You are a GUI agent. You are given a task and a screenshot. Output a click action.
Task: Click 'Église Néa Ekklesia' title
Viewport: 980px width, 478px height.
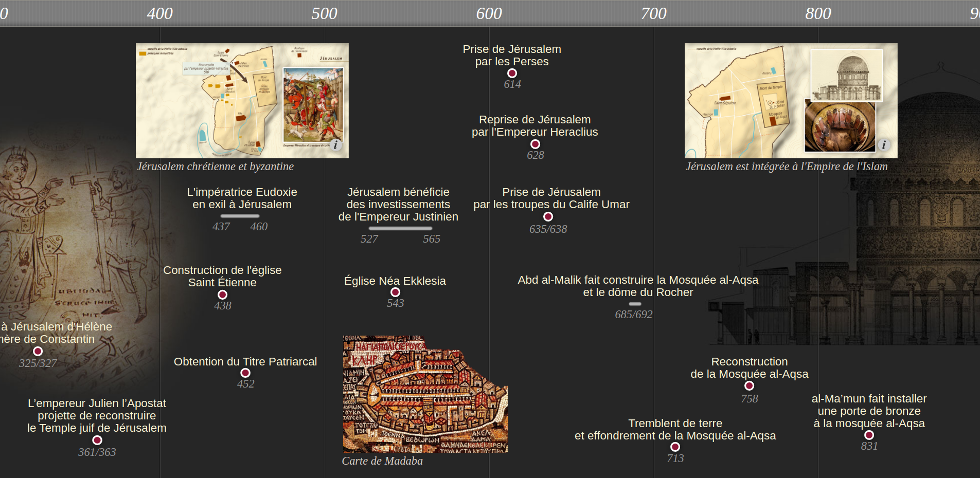pos(395,281)
